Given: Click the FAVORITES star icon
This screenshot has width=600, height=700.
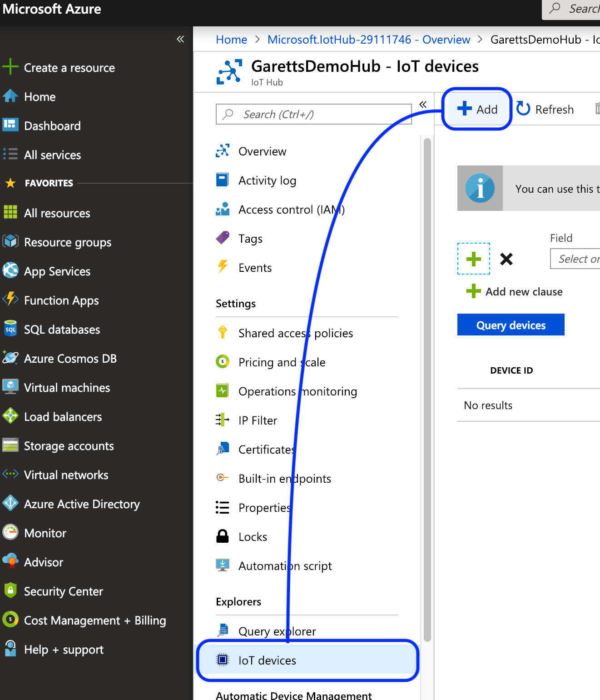Looking at the screenshot, I should point(10,183).
